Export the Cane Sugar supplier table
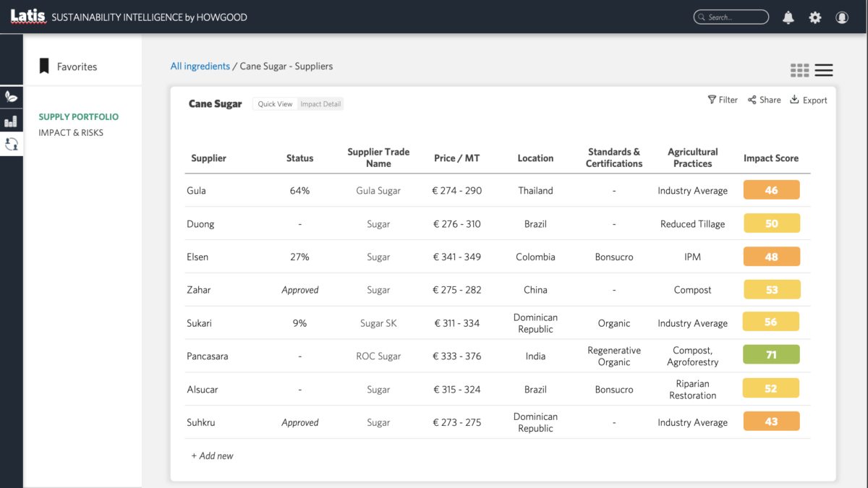This screenshot has width=868, height=488. click(808, 100)
